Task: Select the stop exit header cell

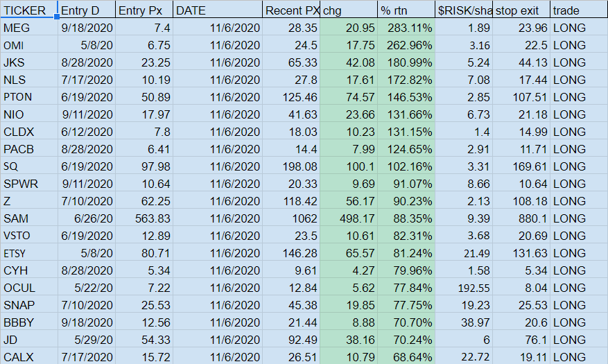Action: pyautogui.click(x=521, y=10)
